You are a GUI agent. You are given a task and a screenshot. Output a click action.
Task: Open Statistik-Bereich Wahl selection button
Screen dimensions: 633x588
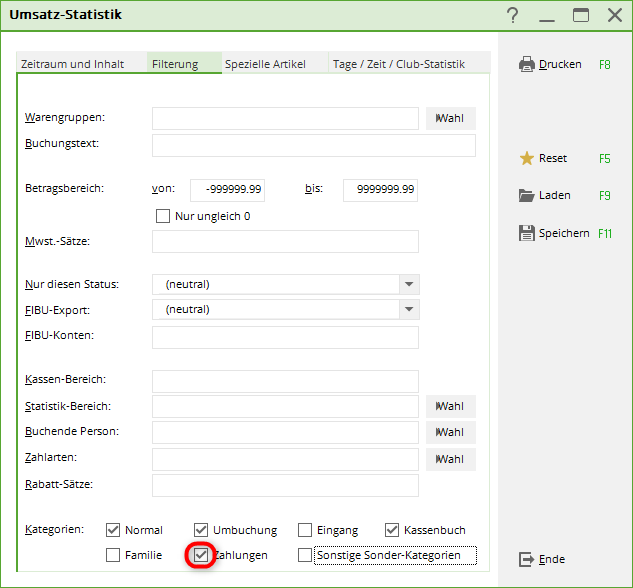coord(450,406)
